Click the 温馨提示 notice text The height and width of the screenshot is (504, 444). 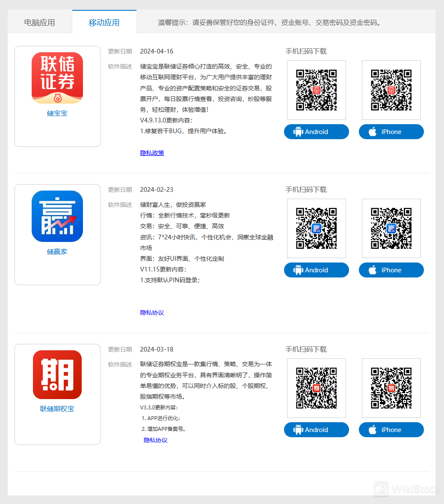269,23
